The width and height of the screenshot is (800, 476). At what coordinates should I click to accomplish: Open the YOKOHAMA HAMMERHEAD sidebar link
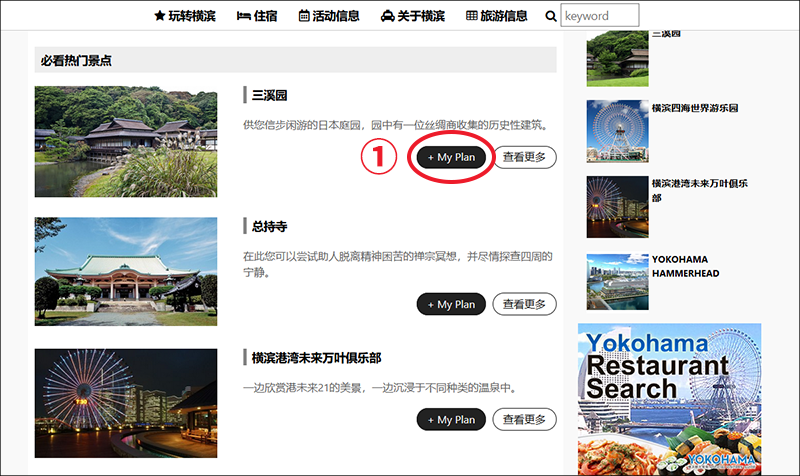(x=685, y=266)
